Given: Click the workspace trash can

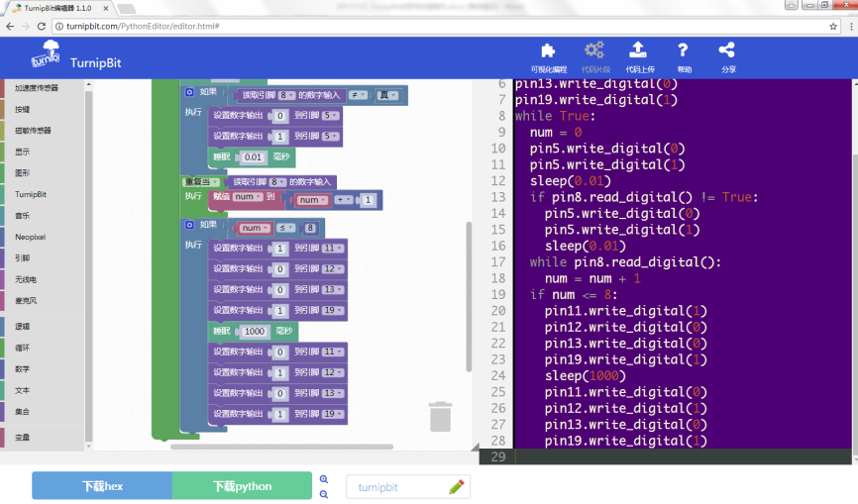Looking at the screenshot, I should (440, 417).
